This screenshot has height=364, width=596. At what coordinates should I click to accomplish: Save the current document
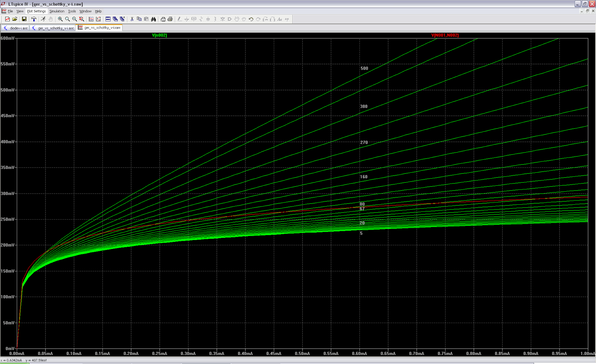click(24, 19)
